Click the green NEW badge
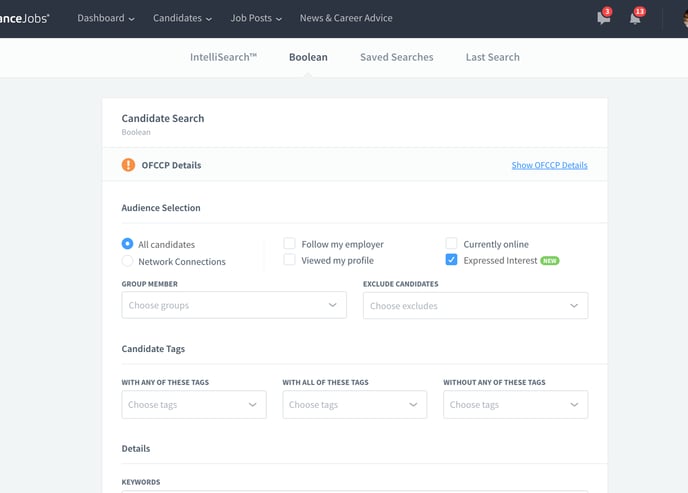 [550, 261]
